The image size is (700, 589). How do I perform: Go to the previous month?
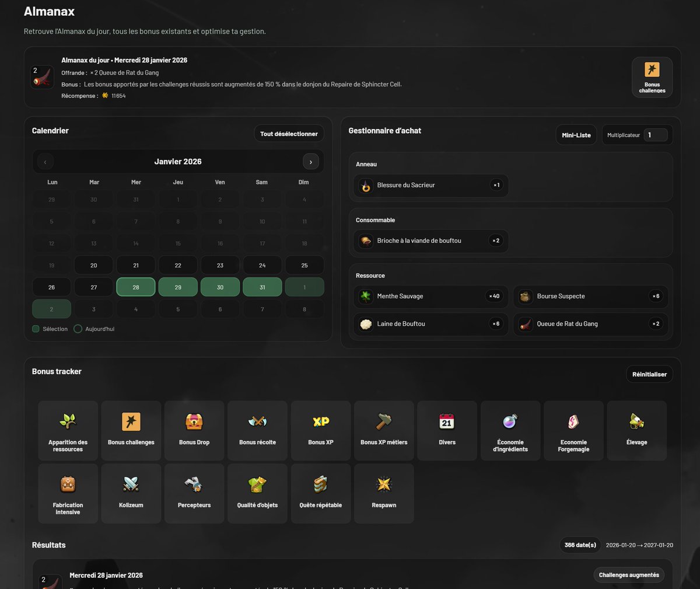pyautogui.click(x=45, y=162)
